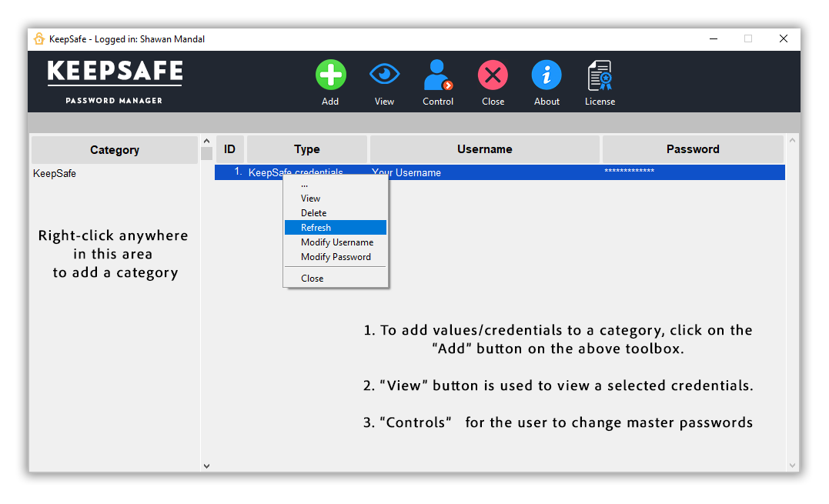Click the KeepSafe house icon in title bar
This screenshot has height=504, width=829.
(39, 38)
